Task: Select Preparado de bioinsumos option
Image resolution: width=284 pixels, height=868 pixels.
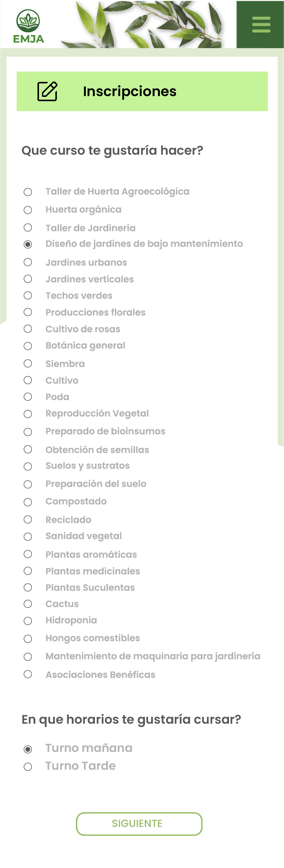Action: 28,432
